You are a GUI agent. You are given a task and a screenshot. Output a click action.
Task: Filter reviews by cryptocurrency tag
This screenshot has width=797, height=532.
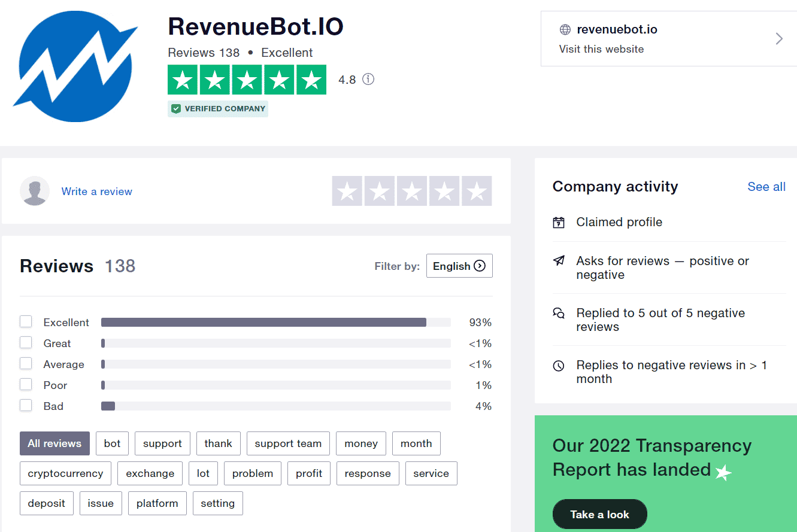click(x=65, y=473)
